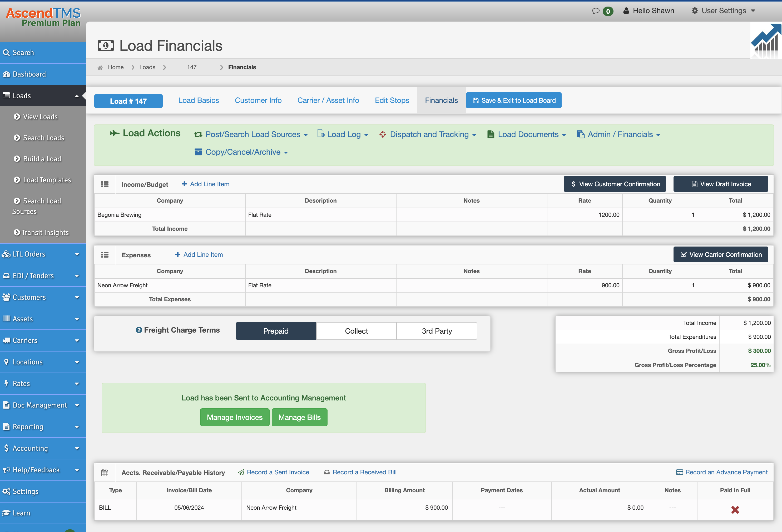Select Collect freight charge terms
The width and height of the screenshot is (782, 532).
coord(356,331)
